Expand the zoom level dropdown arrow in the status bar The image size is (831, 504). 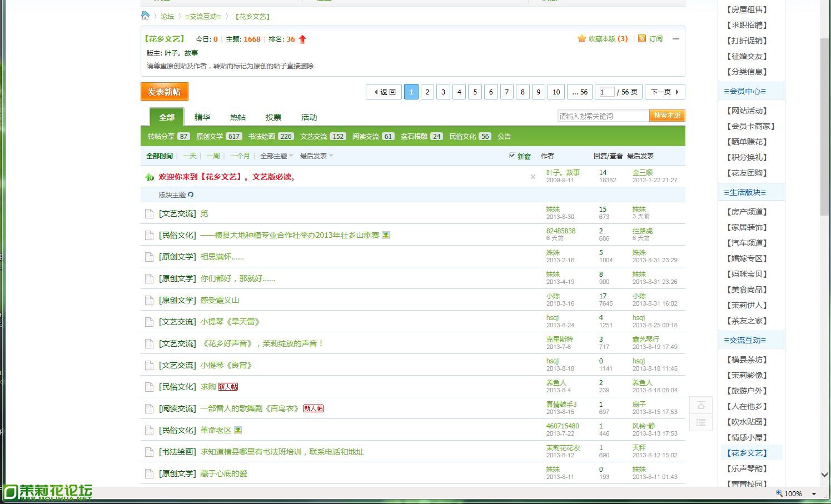814,494
